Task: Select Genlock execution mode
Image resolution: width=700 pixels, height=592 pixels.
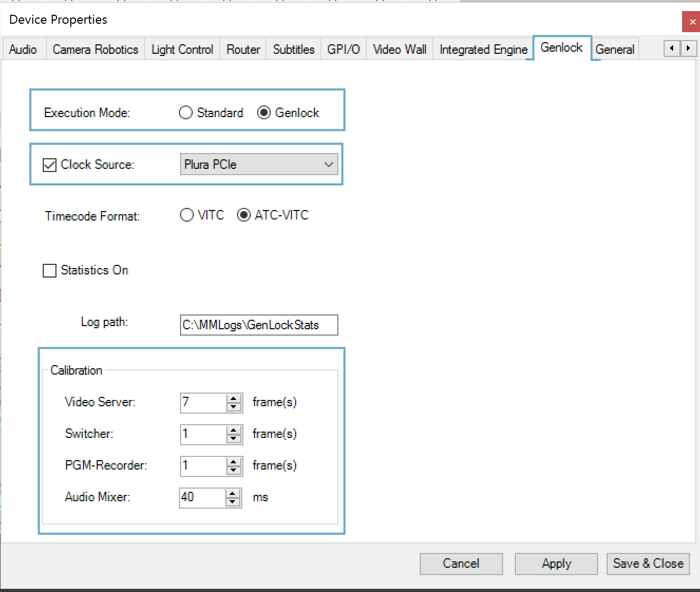Action: 264,113
